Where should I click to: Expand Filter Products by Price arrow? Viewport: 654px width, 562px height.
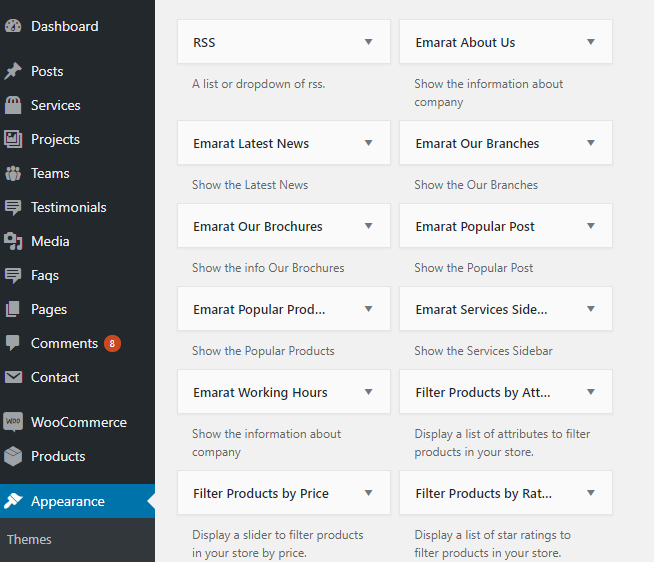(x=368, y=493)
